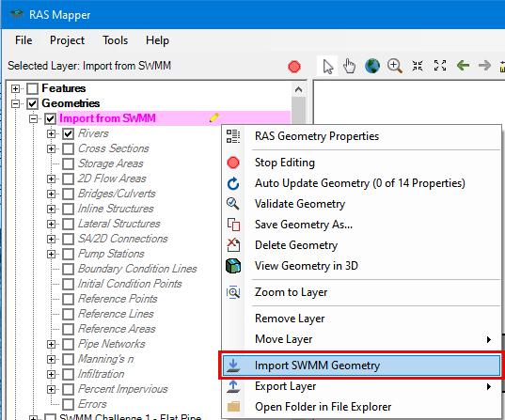Activate the pan hand tool
This screenshot has width=505, height=420.
349,66
